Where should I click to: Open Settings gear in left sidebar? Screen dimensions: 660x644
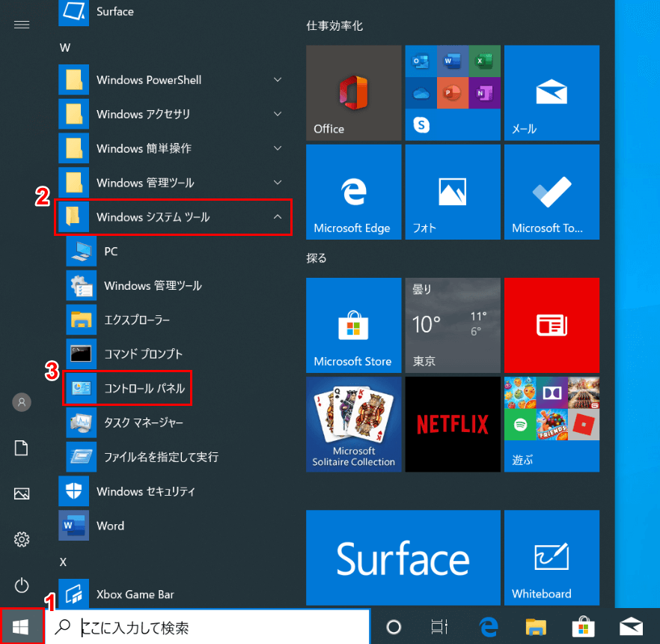(x=22, y=539)
